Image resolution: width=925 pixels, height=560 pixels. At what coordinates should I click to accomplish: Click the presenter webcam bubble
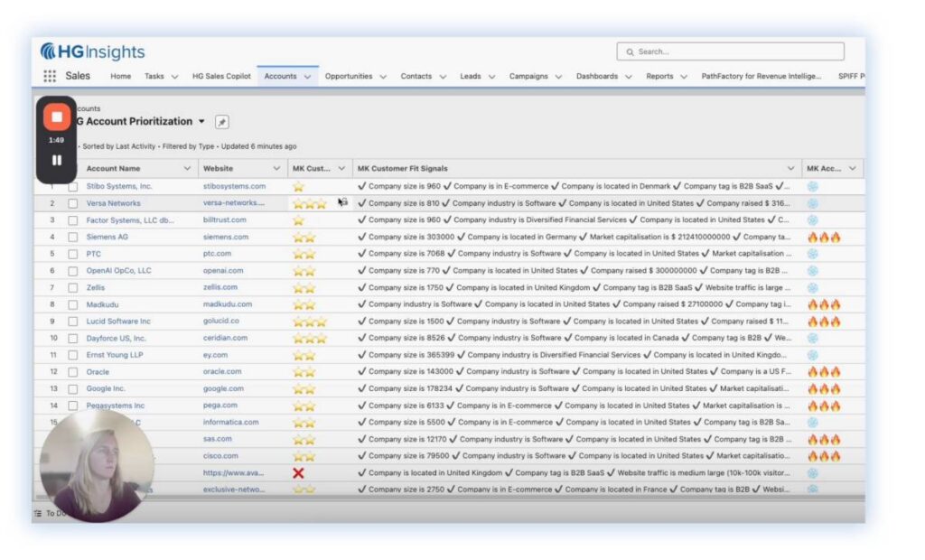97,466
